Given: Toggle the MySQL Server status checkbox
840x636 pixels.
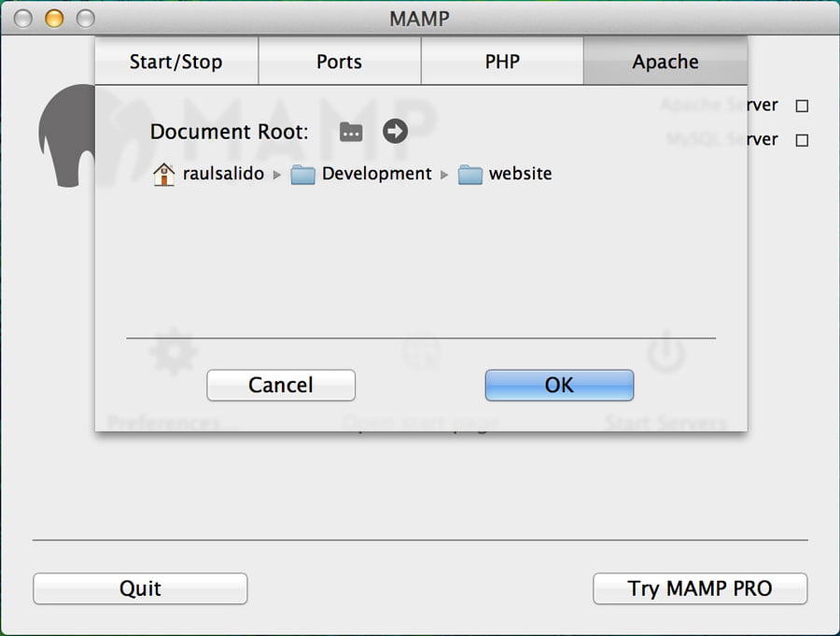Looking at the screenshot, I should (802, 140).
